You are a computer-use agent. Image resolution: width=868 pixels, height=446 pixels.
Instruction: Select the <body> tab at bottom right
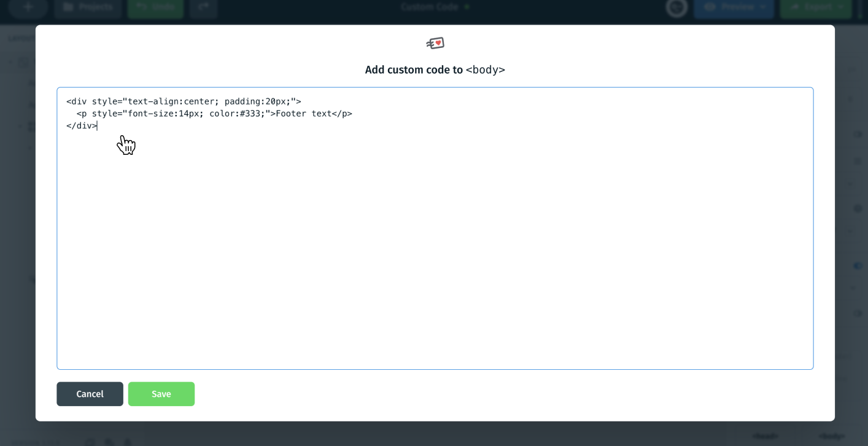pos(832,436)
